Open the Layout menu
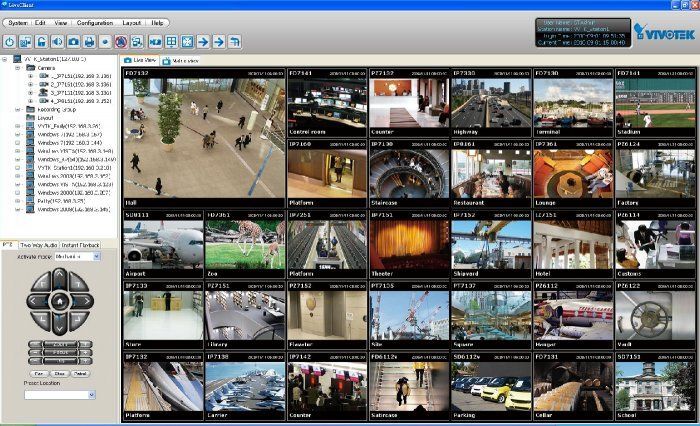The image size is (700, 426). pos(131,22)
